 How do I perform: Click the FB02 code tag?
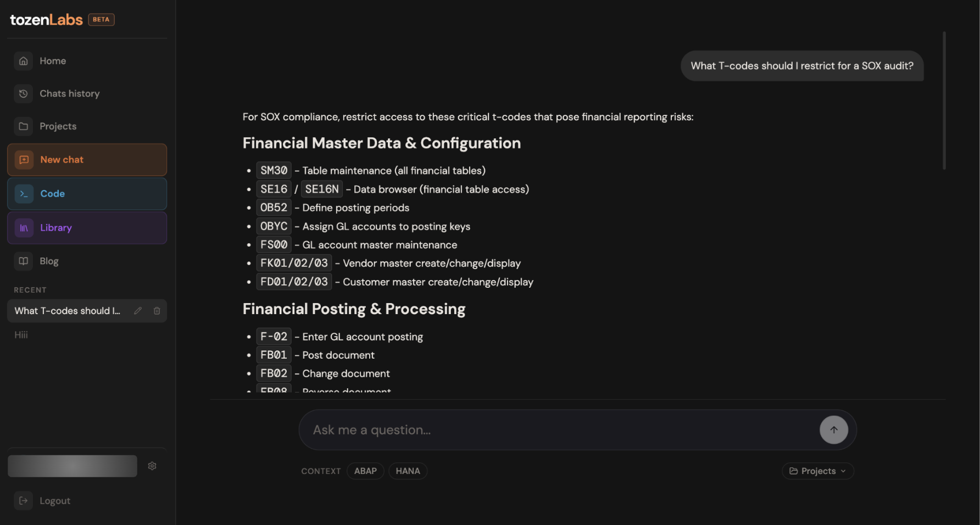point(274,373)
